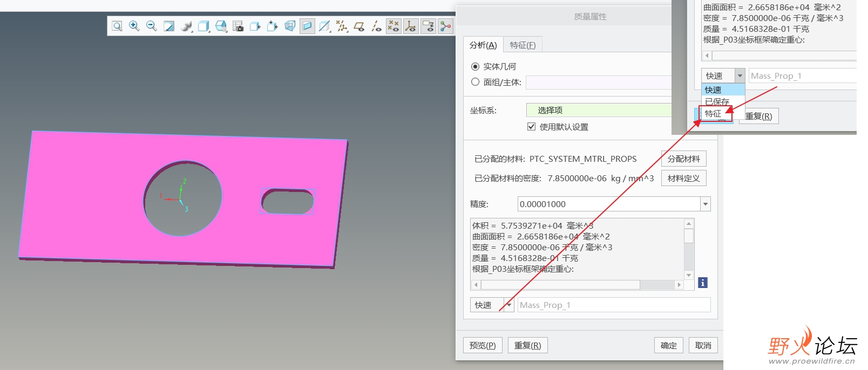Click the 密度 = 7.8500000e-06 result line

[x=542, y=247]
